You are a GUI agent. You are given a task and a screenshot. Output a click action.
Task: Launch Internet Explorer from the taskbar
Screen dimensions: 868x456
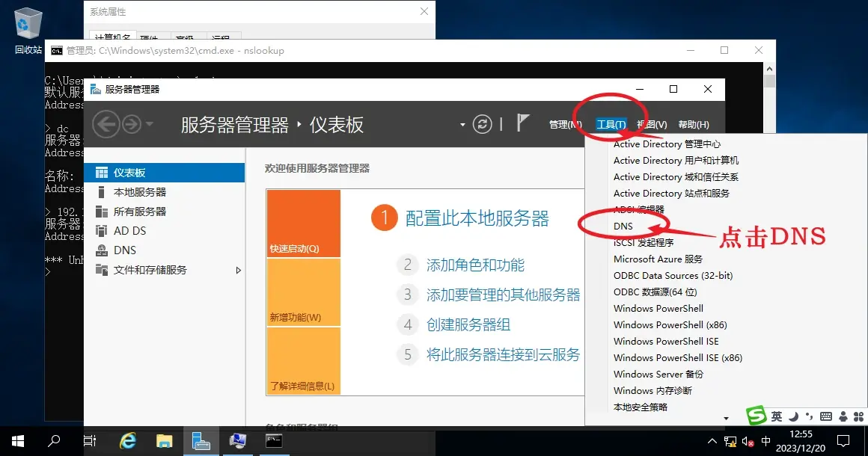[128, 441]
